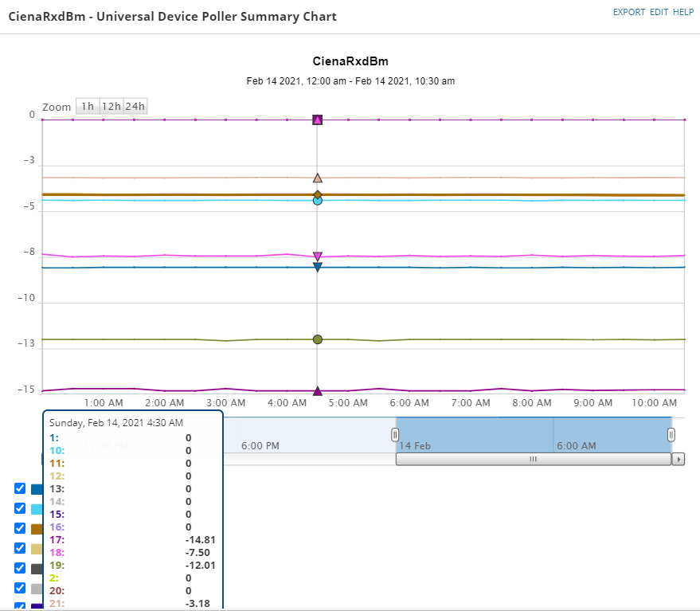Click the -7.50 value for series 18
The image size is (700, 611).
197,553
